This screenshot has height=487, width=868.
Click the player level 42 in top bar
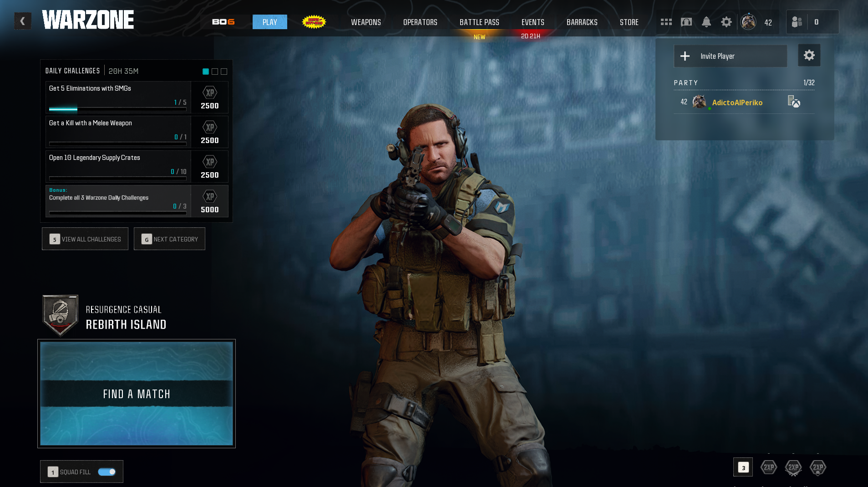click(768, 22)
